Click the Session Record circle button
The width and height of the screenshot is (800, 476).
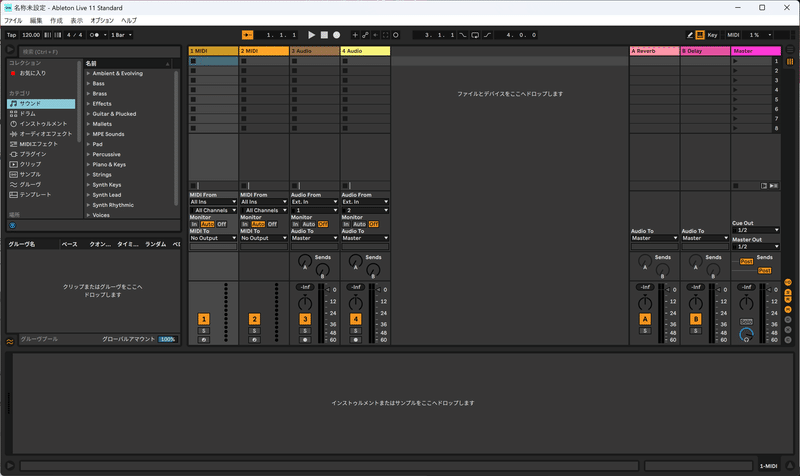point(395,35)
